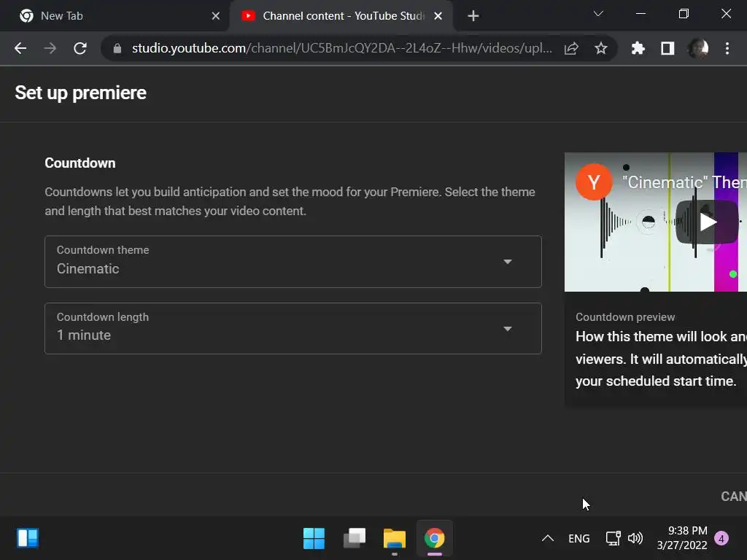Click the Chrome icon in the taskbar
This screenshot has height=560, width=747.
coord(435,539)
